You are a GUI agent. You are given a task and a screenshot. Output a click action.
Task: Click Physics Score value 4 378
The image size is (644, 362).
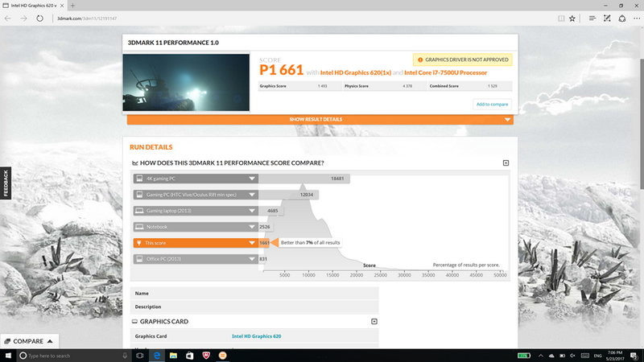407,86
